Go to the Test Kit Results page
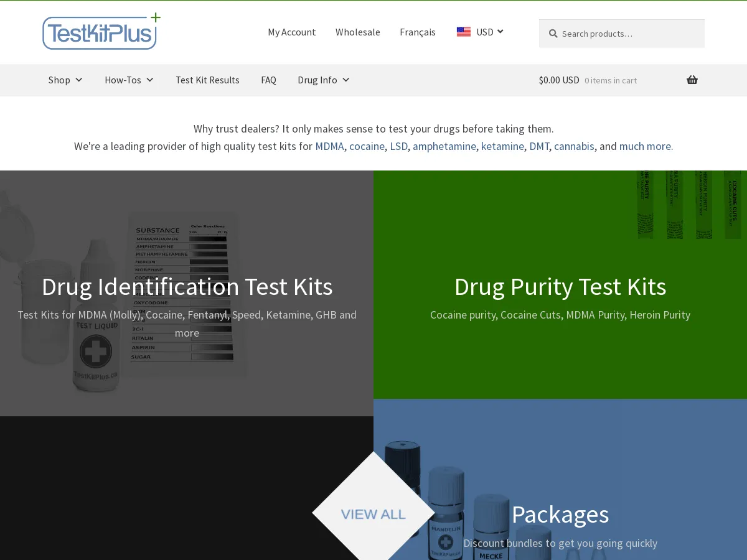The width and height of the screenshot is (747, 560). [207, 80]
